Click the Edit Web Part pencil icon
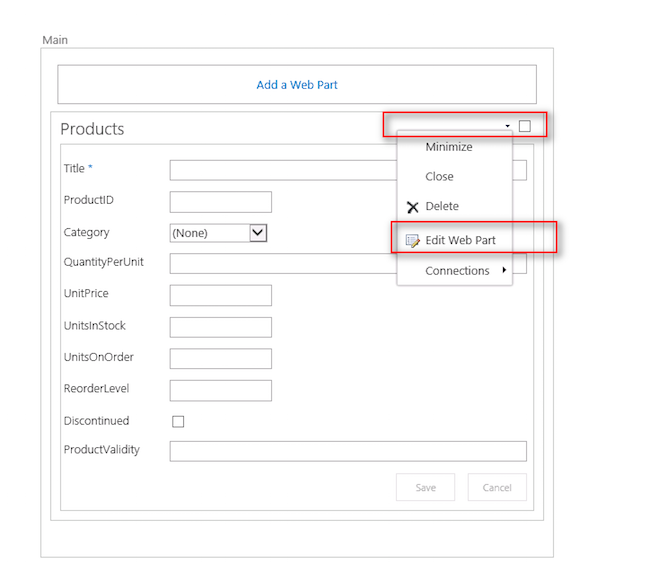The width and height of the screenshot is (650, 581). coord(411,241)
